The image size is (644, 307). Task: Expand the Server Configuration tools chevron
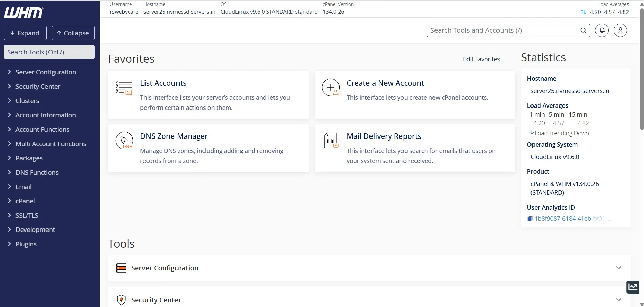(619, 268)
